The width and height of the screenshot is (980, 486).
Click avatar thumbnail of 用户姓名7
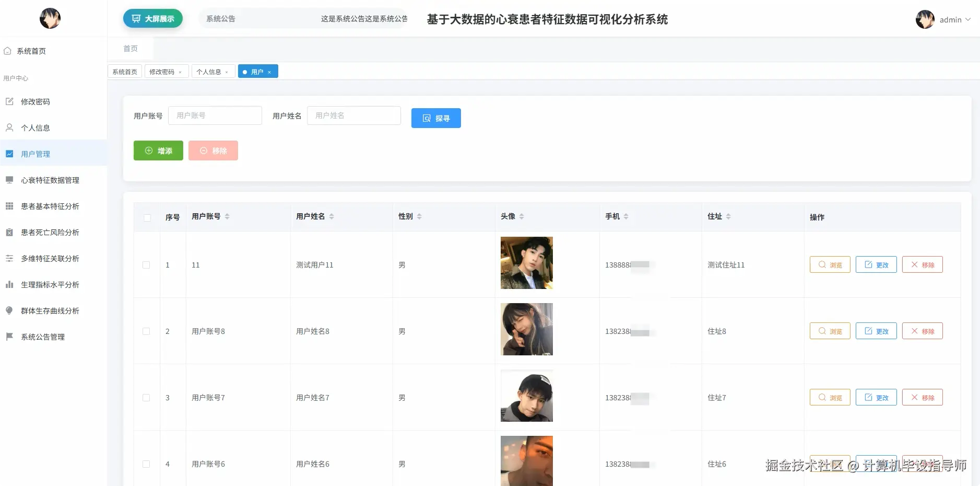[527, 396]
